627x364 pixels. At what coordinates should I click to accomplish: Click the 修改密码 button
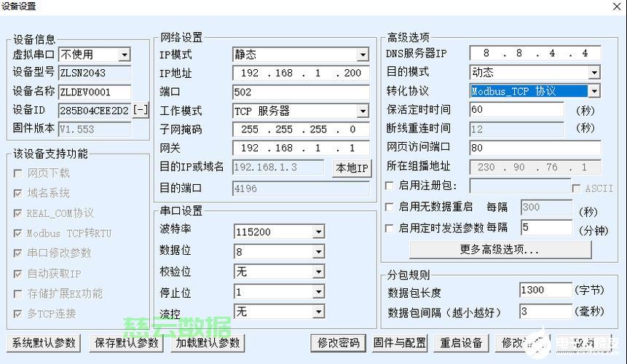338,343
